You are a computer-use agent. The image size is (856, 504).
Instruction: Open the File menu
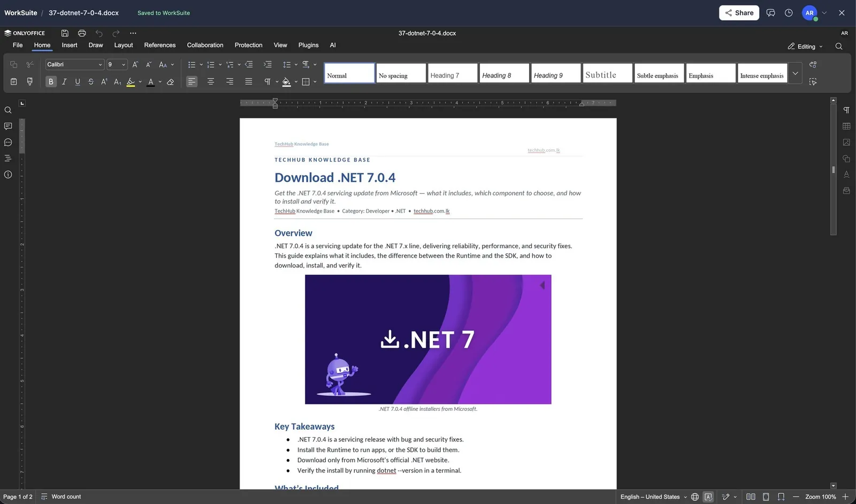18,45
